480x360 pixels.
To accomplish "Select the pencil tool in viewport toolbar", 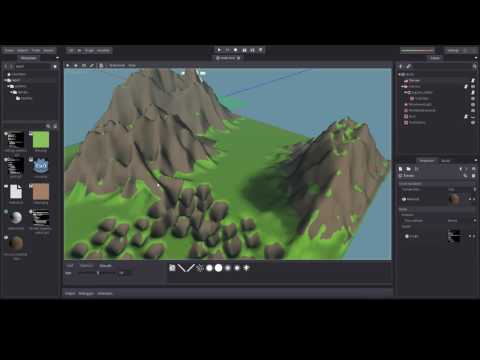I will [92, 65].
